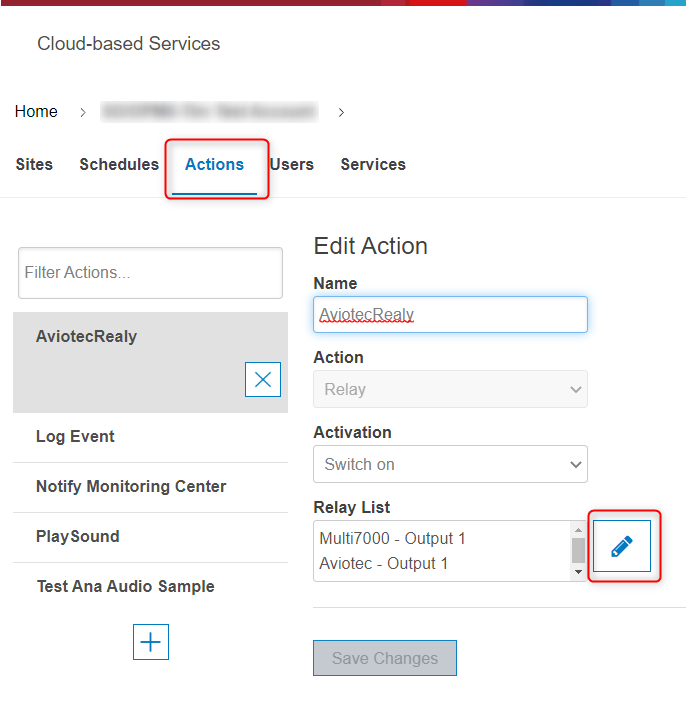
Task: Go to the Users tab
Action: pos(292,165)
